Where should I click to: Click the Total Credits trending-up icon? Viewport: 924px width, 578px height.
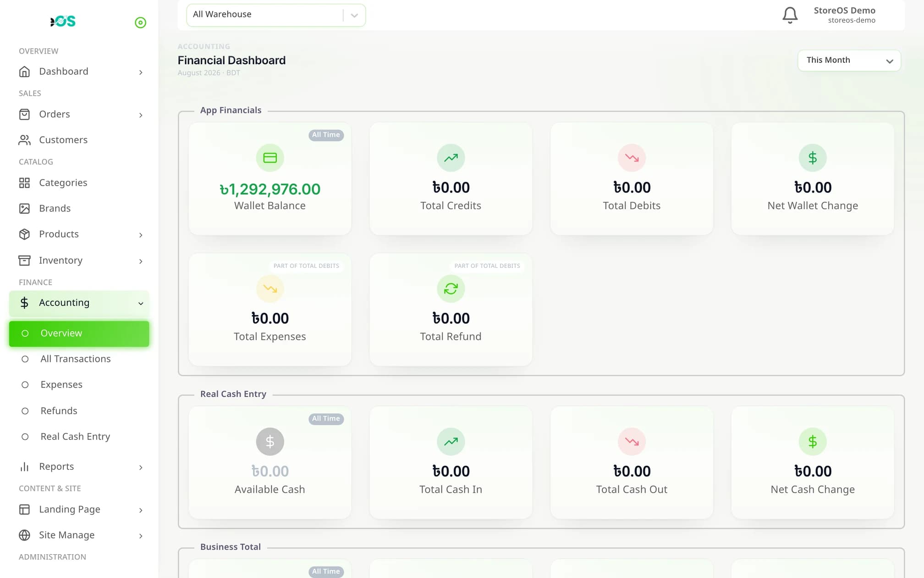coord(451,158)
